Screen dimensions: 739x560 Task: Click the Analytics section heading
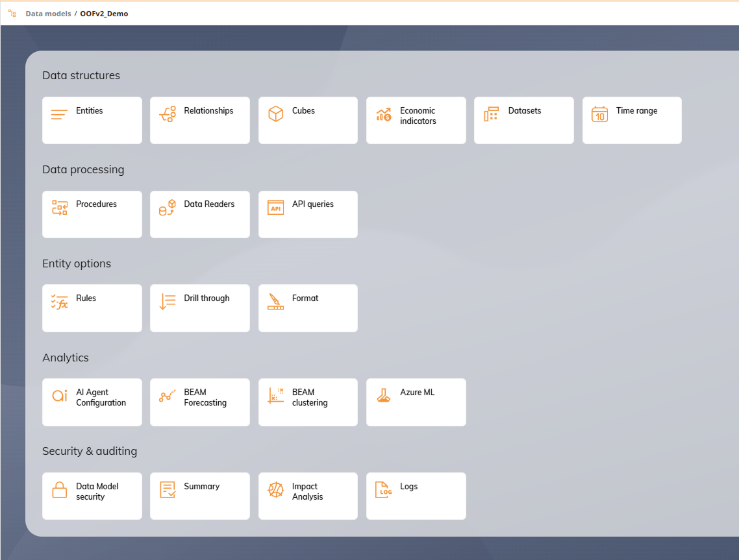pos(66,358)
